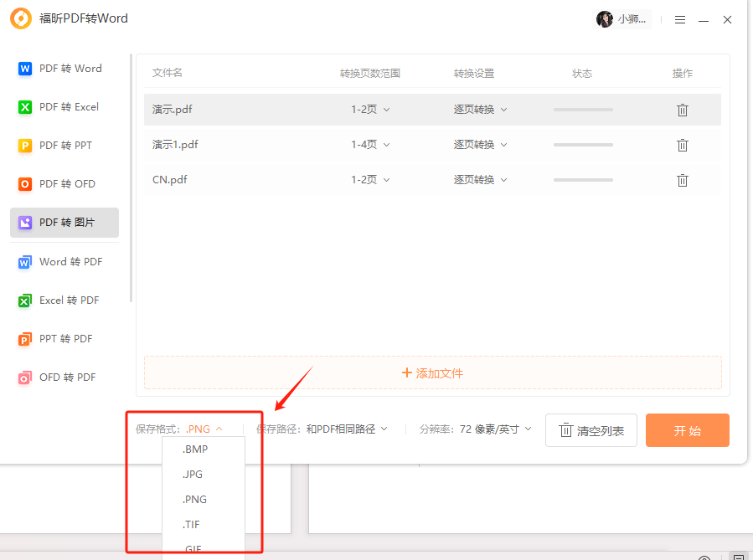Switch to PDF 转 OFD mode

pos(64,184)
